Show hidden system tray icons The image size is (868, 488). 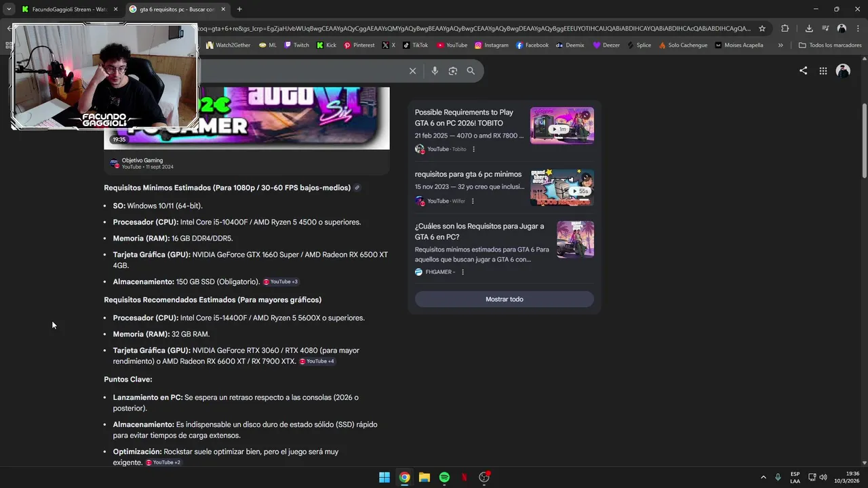coord(764,477)
